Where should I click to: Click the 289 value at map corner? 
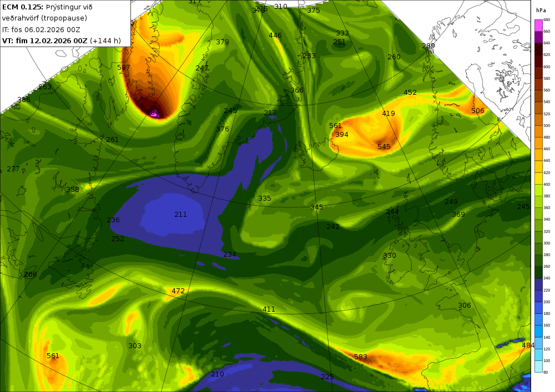(428, 46)
